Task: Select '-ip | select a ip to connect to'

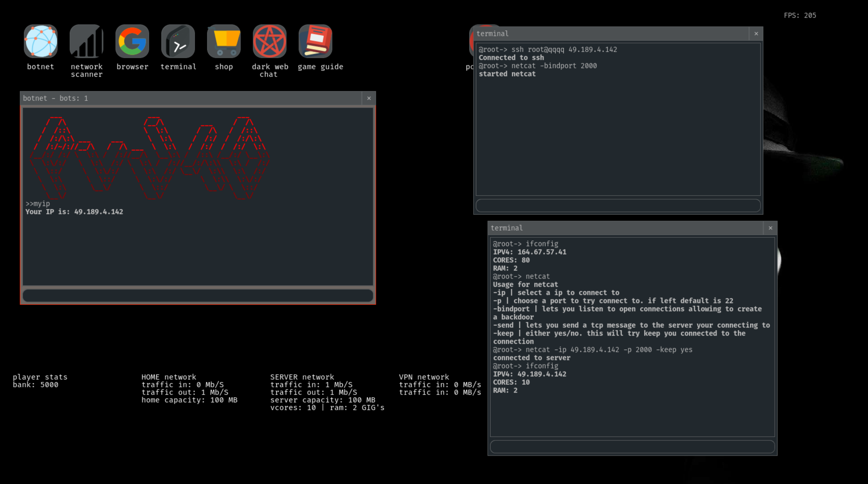Action: pos(556,293)
